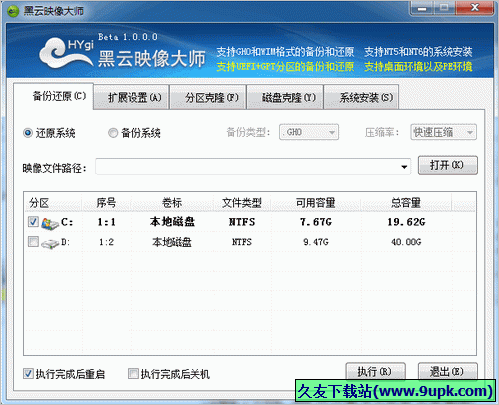Image resolution: width=499 pixels, height=405 pixels.
Task: Click the 映像文件路径 input field
Action: pyautogui.click(x=253, y=167)
